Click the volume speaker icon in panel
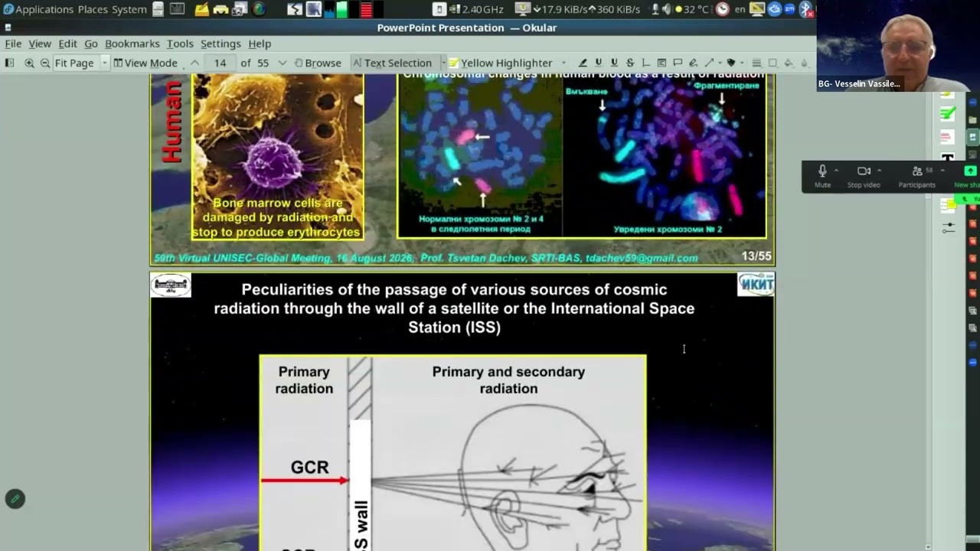Screen dimensions: 980x551 666,9
